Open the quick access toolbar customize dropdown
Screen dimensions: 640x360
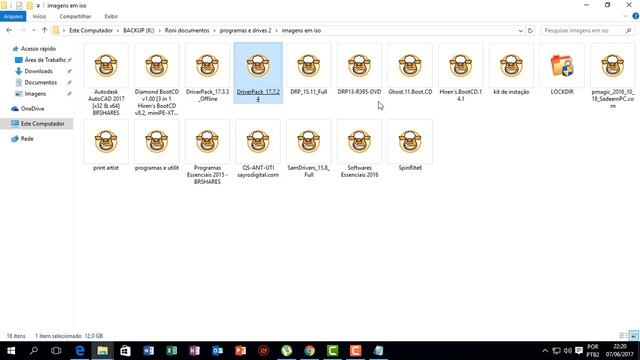[38, 6]
